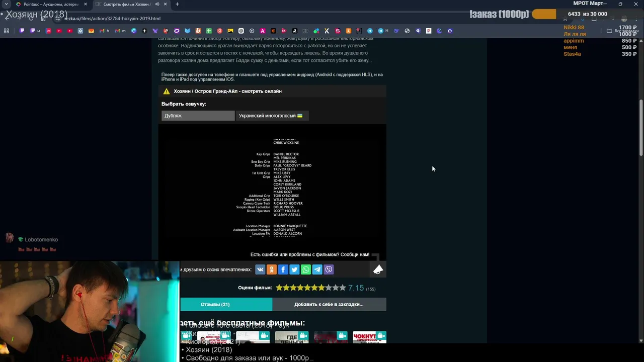This screenshot has width=644, height=362.
Task: Open the first Twitch bookmark
Action: point(22,31)
